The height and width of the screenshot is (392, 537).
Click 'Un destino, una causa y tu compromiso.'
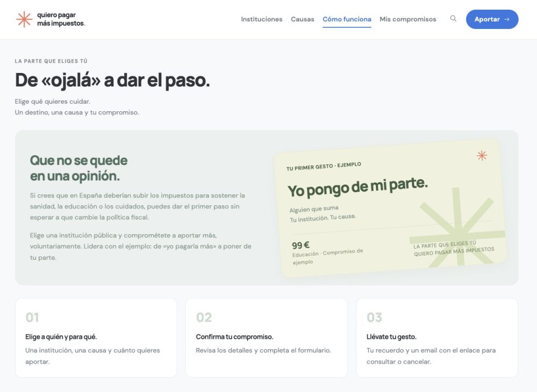(x=77, y=112)
